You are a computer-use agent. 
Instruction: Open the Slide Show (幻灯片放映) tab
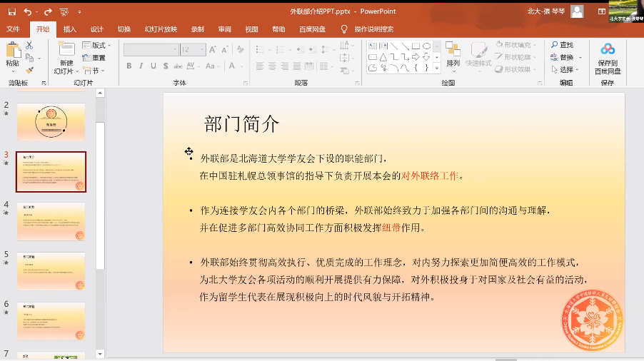(x=161, y=29)
